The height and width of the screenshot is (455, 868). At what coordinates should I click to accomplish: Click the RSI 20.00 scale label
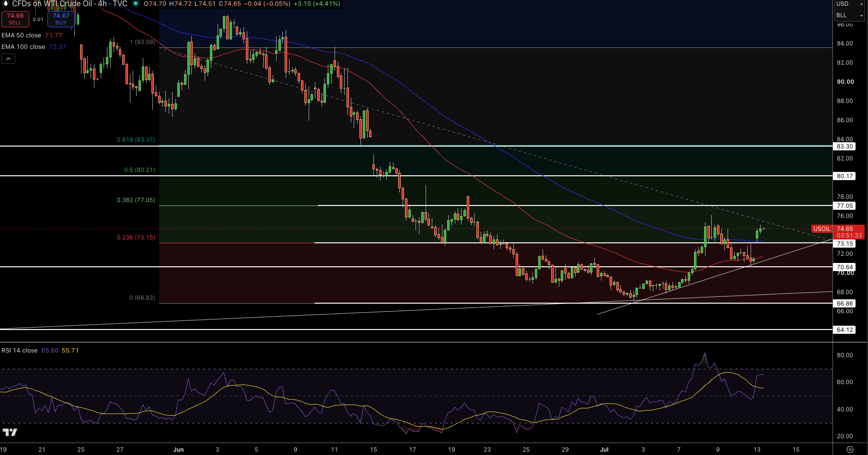tap(845, 436)
